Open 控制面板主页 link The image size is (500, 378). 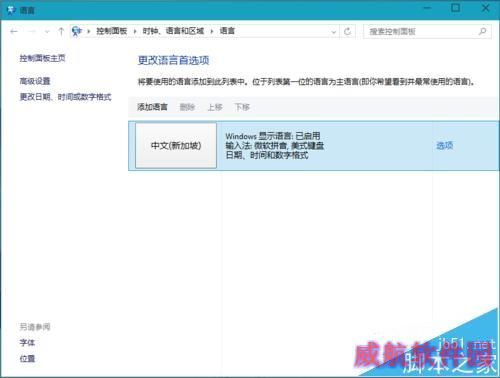point(42,58)
